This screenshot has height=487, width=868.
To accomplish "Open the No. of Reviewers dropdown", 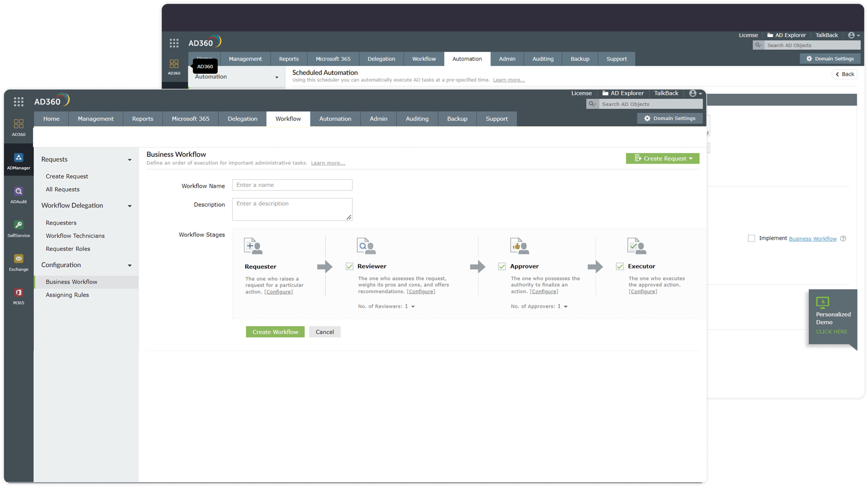I will tap(413, 307).
